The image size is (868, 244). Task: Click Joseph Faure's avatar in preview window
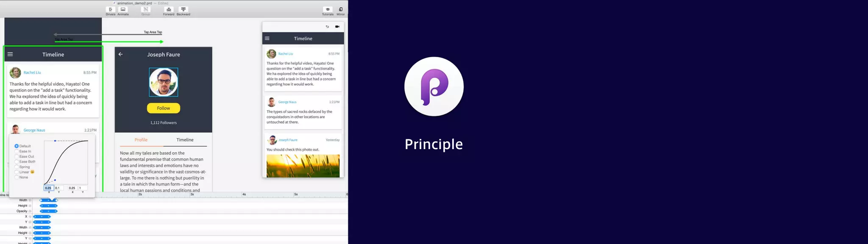(273, 140)
